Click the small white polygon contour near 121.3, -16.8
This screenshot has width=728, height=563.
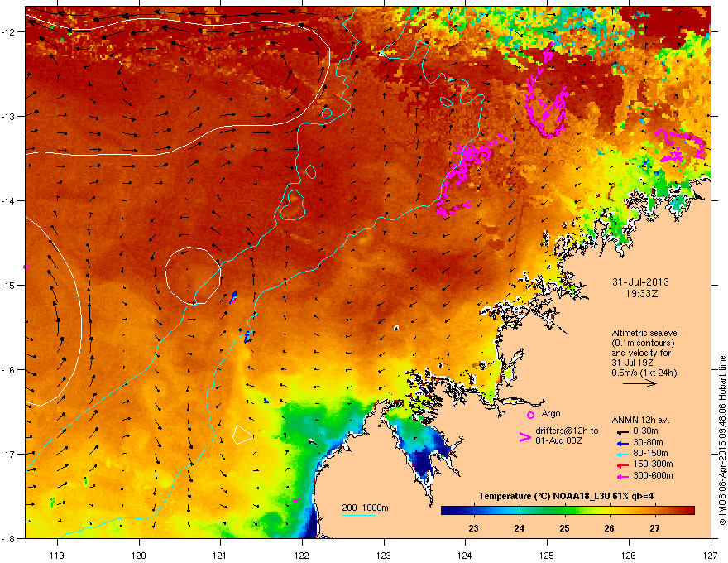coord(242,434)
